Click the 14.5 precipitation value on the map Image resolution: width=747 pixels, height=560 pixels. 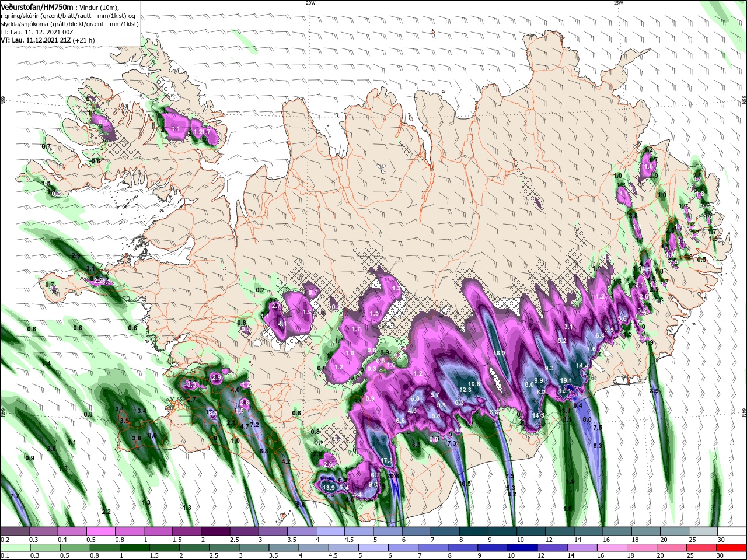tap(538, 415)
